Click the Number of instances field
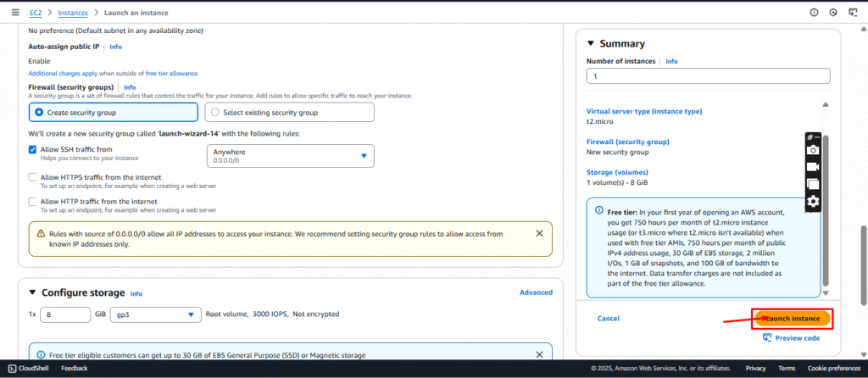The image size is (868, 378). 708,76
